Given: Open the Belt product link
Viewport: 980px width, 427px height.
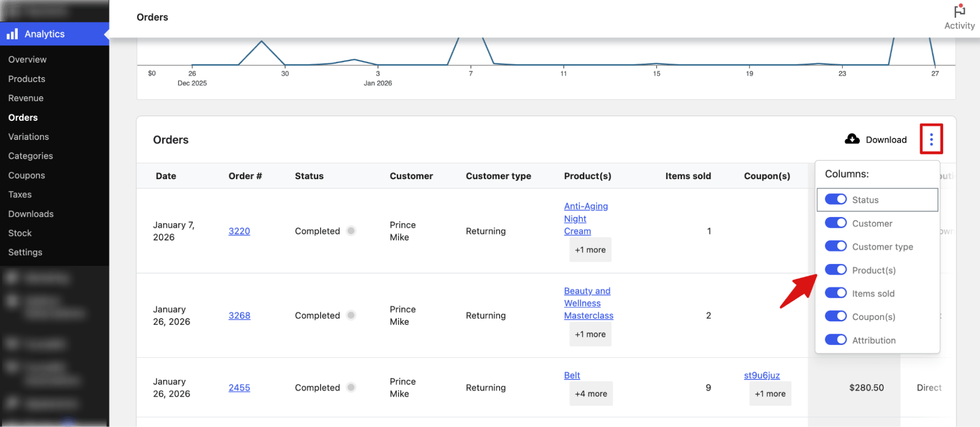Looking at the screenshot, I should coord(572,375).
